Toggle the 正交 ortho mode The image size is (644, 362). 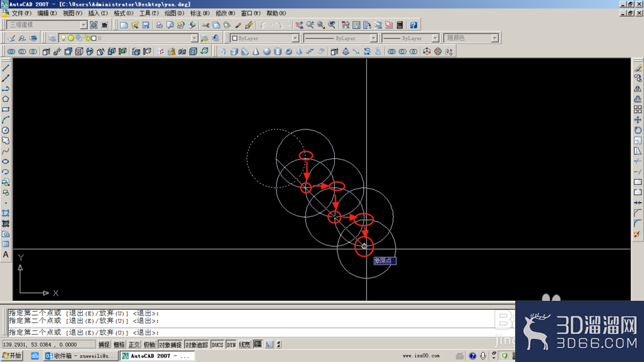[x=134, y=345]
